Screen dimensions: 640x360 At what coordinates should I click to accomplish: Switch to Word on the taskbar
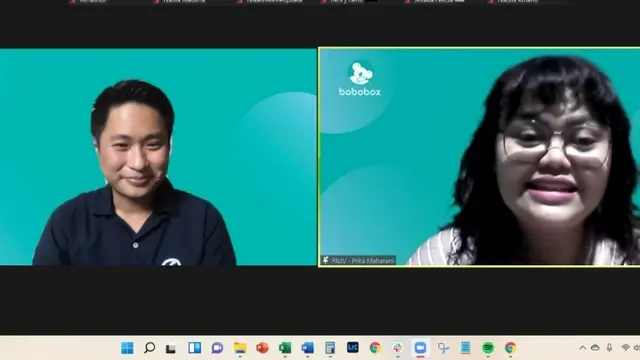point(307,348)
